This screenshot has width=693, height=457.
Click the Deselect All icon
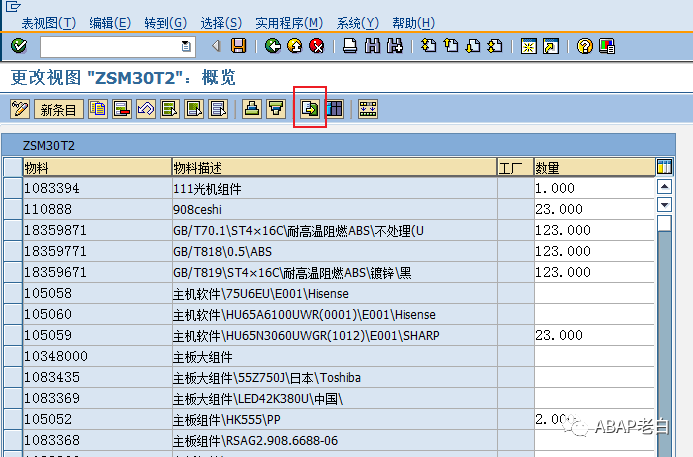pyautogui.click(x=218, y=109)
